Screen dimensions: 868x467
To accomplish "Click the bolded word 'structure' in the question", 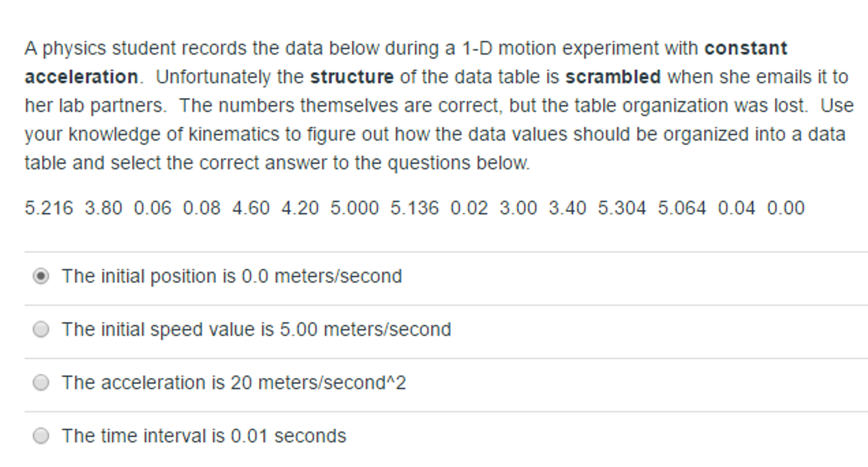I will (x=351, y=76).
